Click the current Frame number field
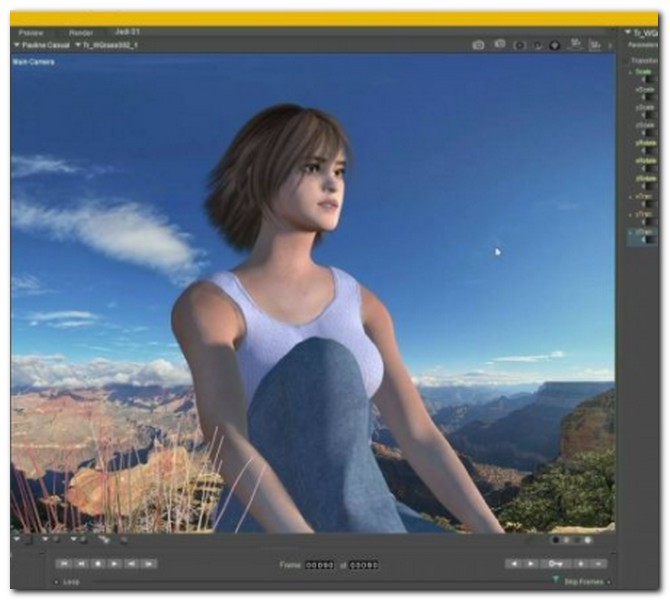670x600 pixels. (319, 565)
